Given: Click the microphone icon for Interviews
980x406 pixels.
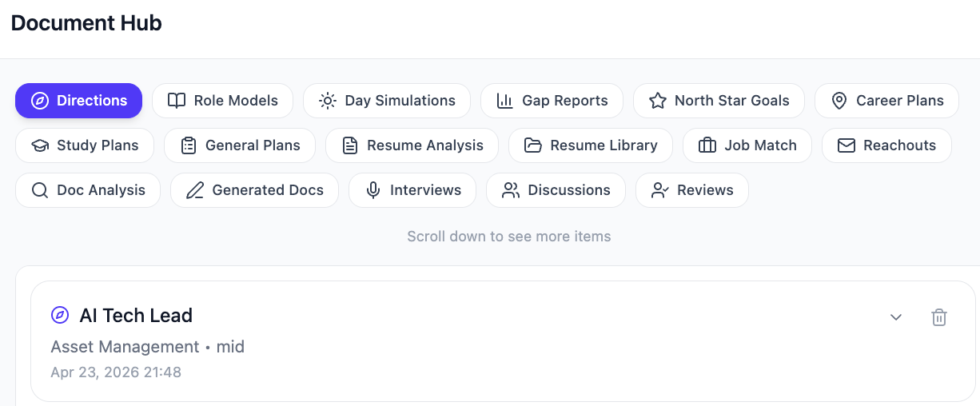Looking at the screenshot, I should pos(373,190).
